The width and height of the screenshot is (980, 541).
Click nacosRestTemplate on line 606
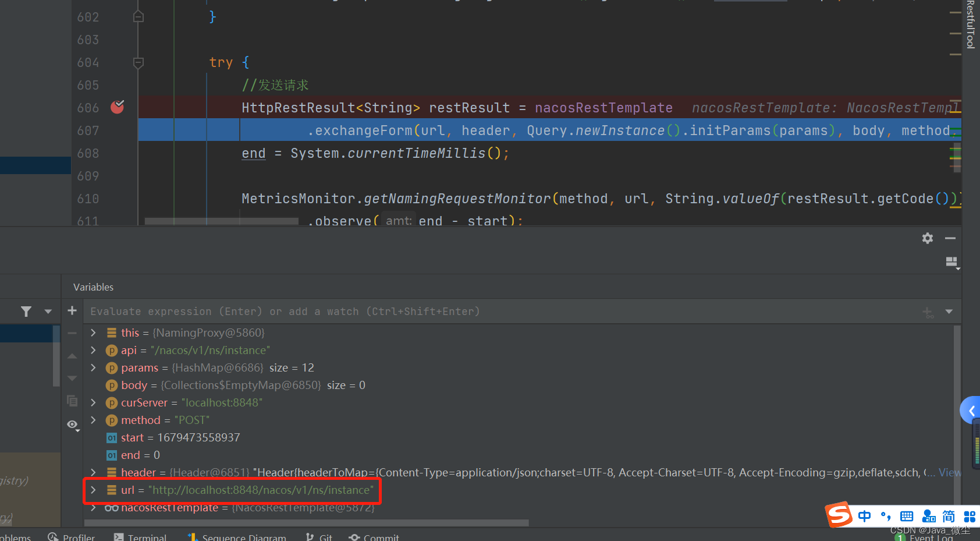(603, 108)
